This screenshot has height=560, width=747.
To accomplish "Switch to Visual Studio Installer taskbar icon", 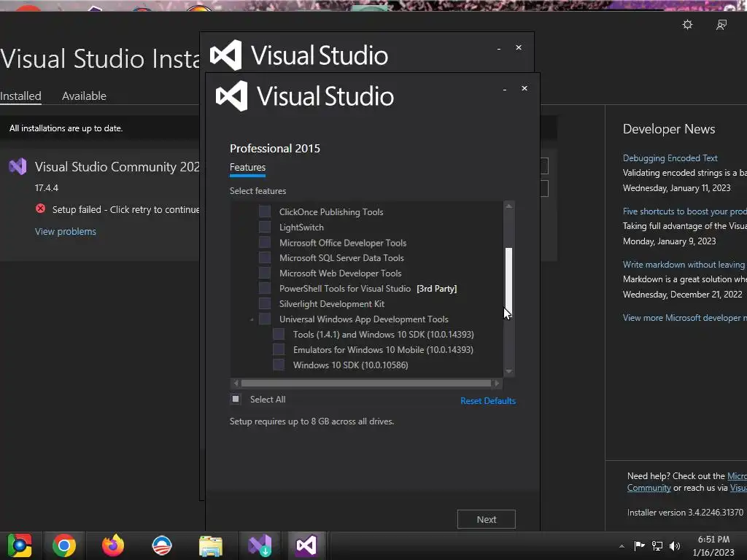I will [x=260, y=545].
